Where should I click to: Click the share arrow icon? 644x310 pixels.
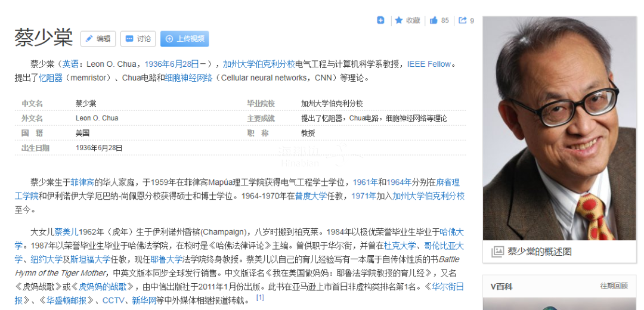click(x=463, y=20)
